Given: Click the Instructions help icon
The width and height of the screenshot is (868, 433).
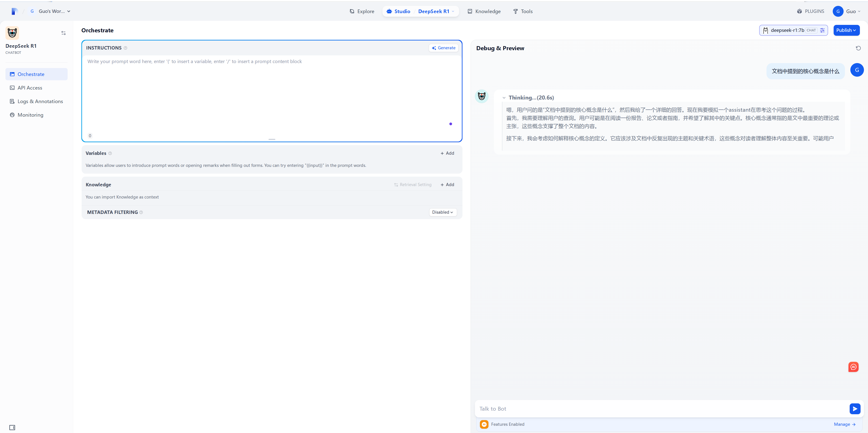Looking at the screenshot, I should coord(125,48).
